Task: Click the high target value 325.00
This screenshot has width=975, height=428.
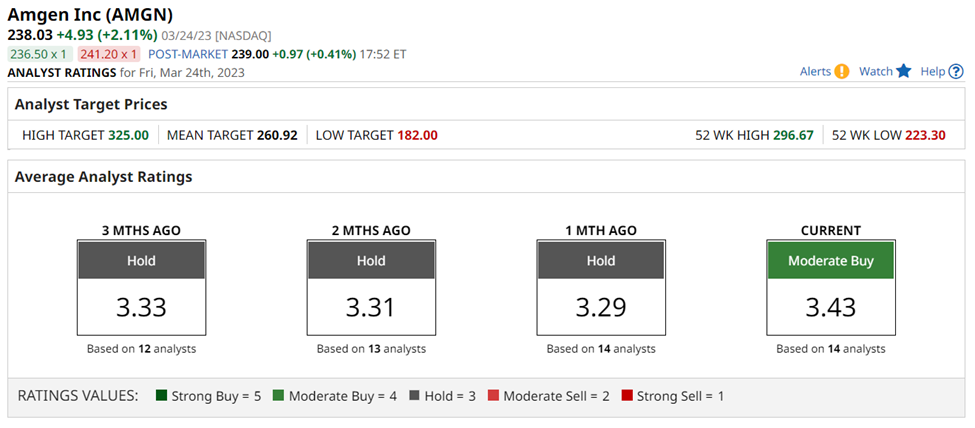Action: point(129,135)
